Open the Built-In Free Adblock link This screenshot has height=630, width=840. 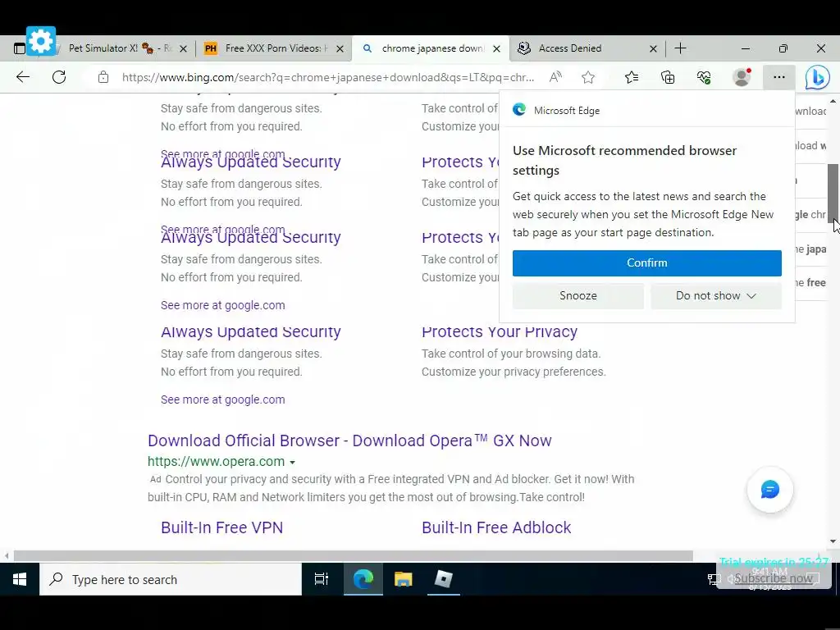coord(496,527)
